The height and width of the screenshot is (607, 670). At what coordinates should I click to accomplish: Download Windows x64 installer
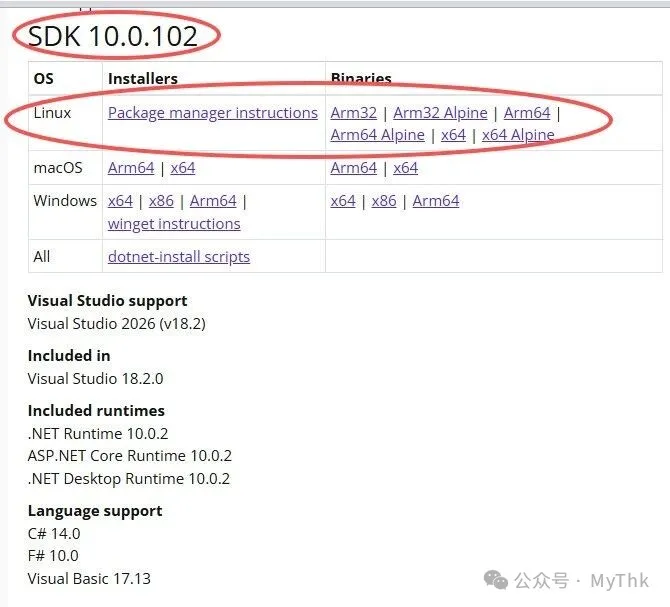tap(120, 201)
